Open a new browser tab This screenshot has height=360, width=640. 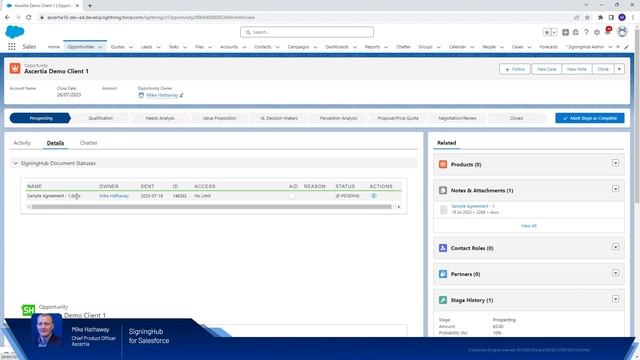(90, 6)
